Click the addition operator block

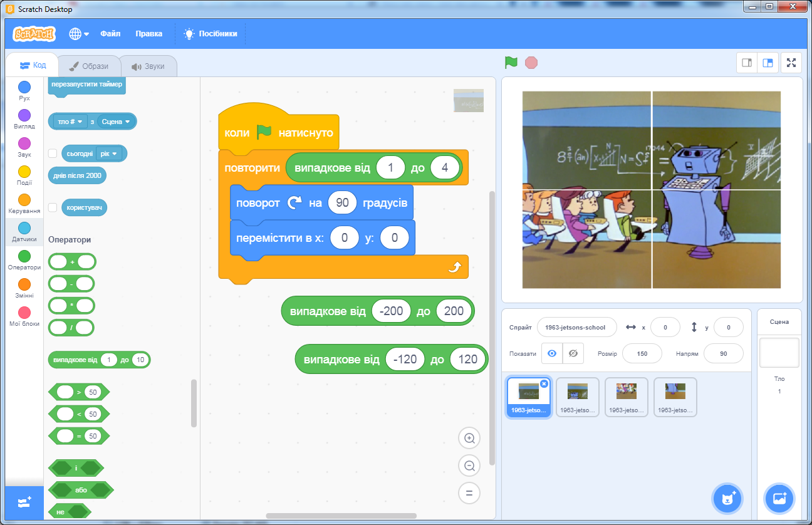pos(72,262)
